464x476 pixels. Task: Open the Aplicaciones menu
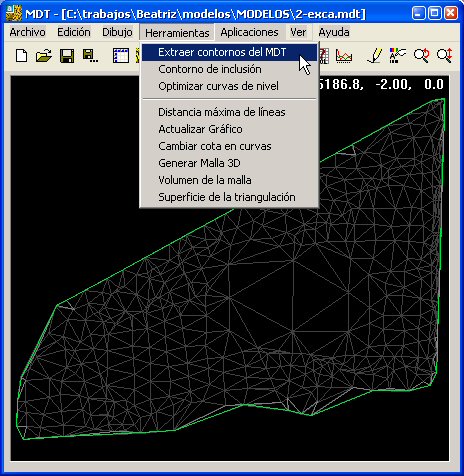point(249,32)
